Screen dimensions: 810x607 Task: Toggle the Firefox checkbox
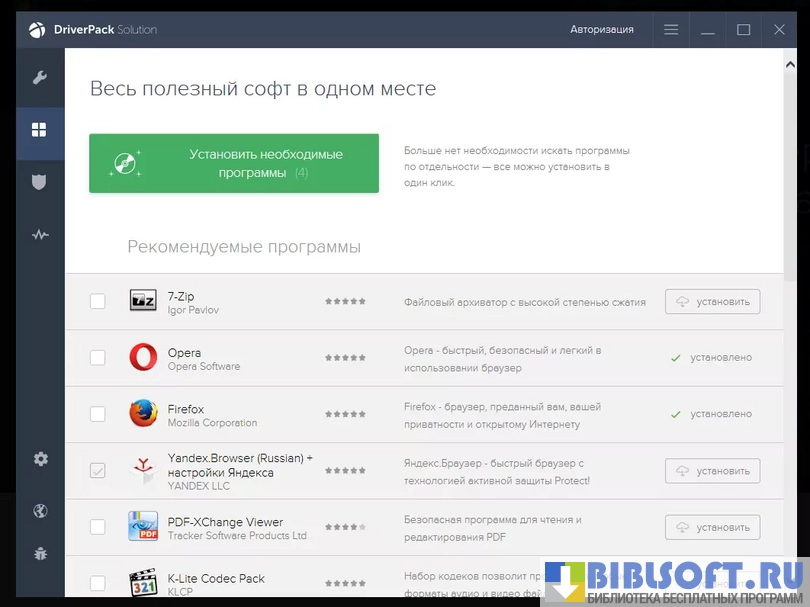[x=98, y=414]
